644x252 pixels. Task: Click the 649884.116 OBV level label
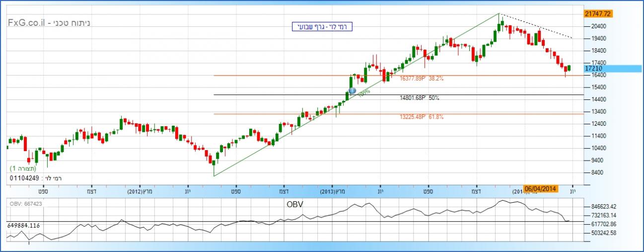point(24,226)
